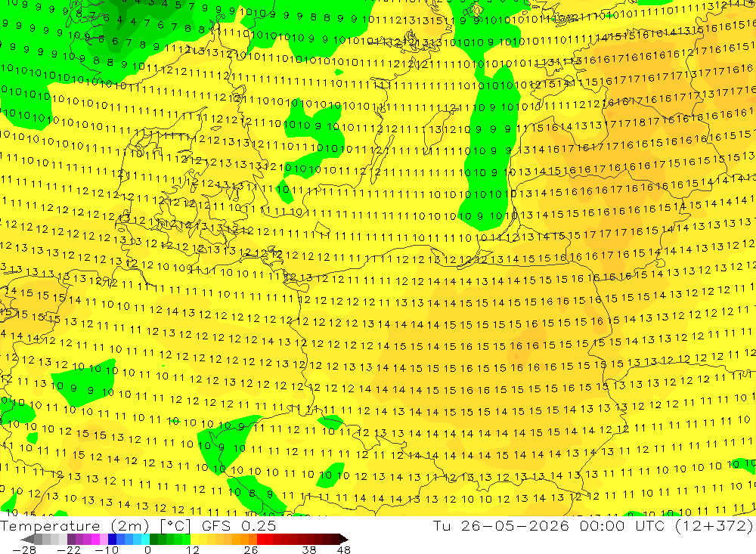This screenshot has height=554, width=756.
Task: Click the '00:00 UTC' time label
Action: (x=622, y=525)
